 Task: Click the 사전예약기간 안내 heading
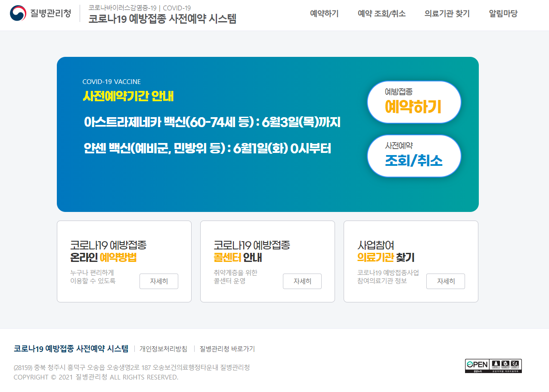click(128, 96)
